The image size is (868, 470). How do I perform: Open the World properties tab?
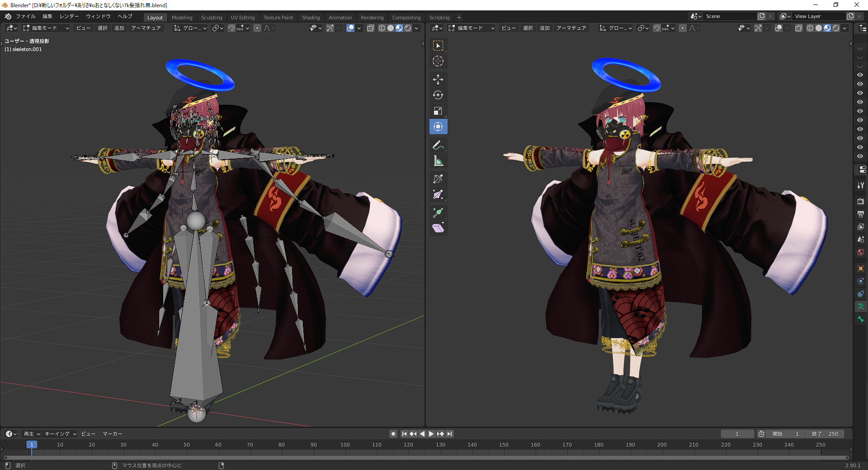[x=861, y=252]
